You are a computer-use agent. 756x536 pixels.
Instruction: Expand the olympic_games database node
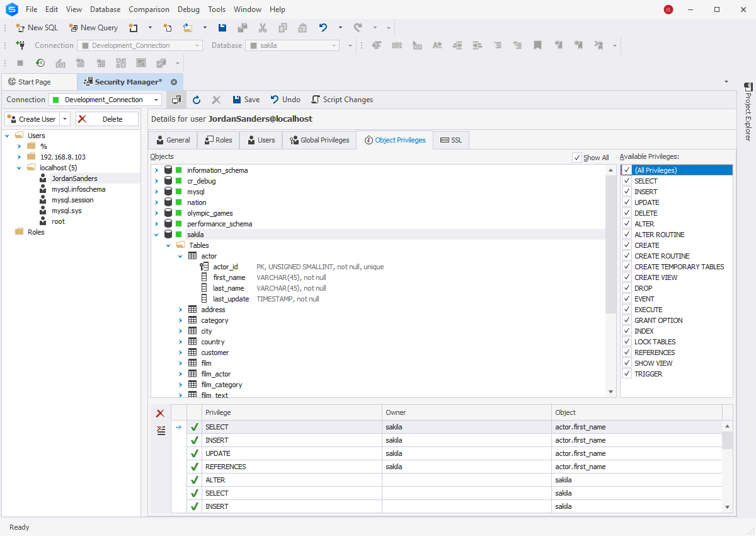tap(156, 213)
